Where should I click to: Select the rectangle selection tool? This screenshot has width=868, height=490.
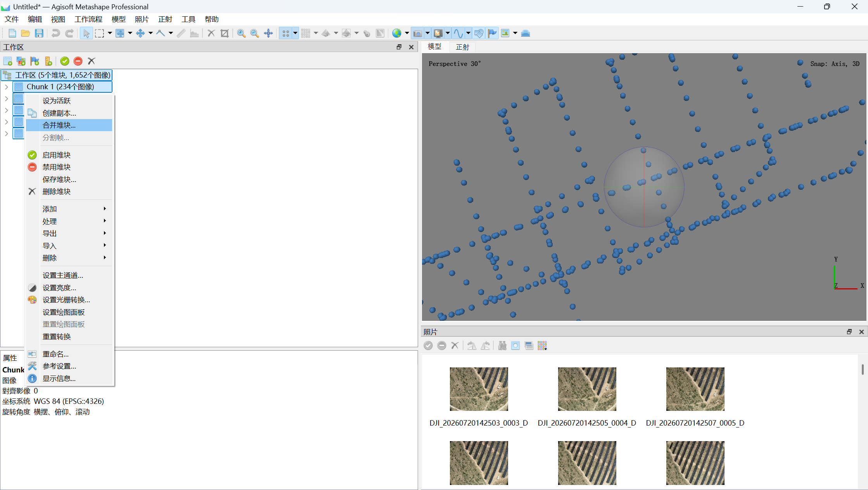[x=100, y=33]
